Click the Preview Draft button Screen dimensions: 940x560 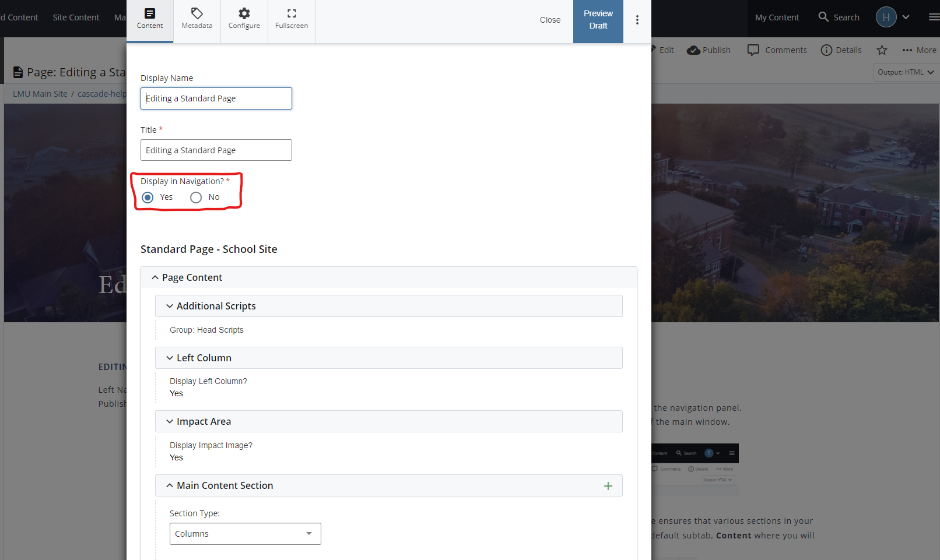click(598, 21)
